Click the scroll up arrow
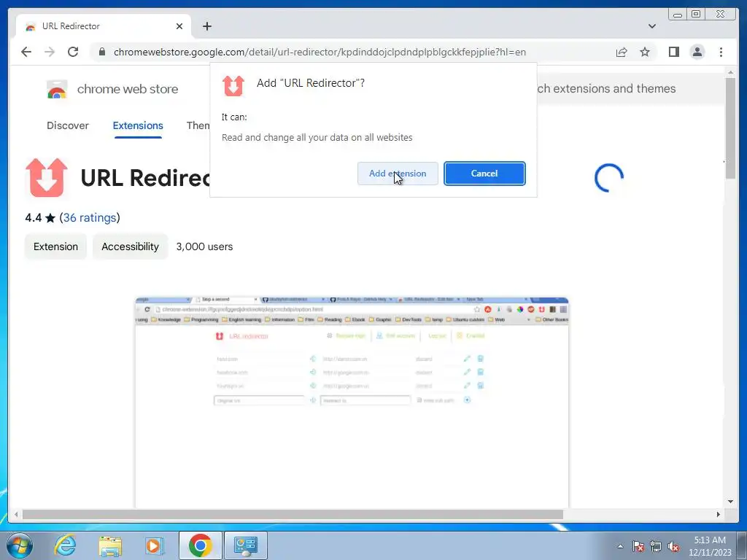This screenshot has height=560, width=747. coord(730,72)
